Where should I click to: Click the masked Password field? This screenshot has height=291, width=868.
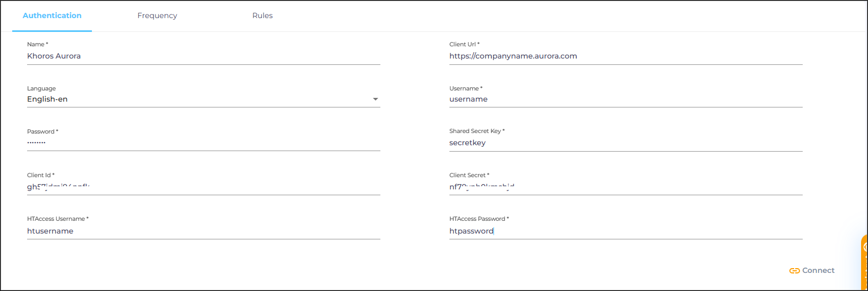click(x=203, y=143)
